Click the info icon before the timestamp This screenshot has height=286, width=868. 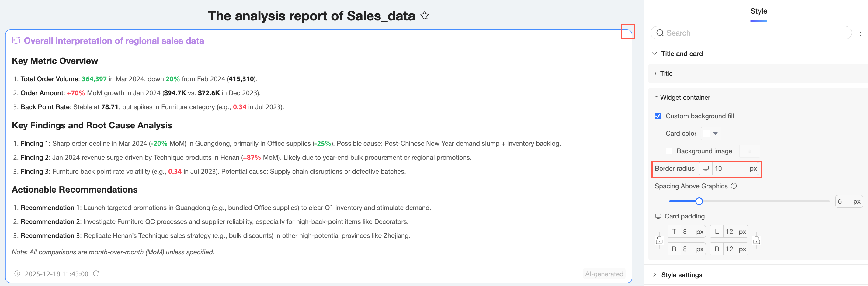pos(17,274)
